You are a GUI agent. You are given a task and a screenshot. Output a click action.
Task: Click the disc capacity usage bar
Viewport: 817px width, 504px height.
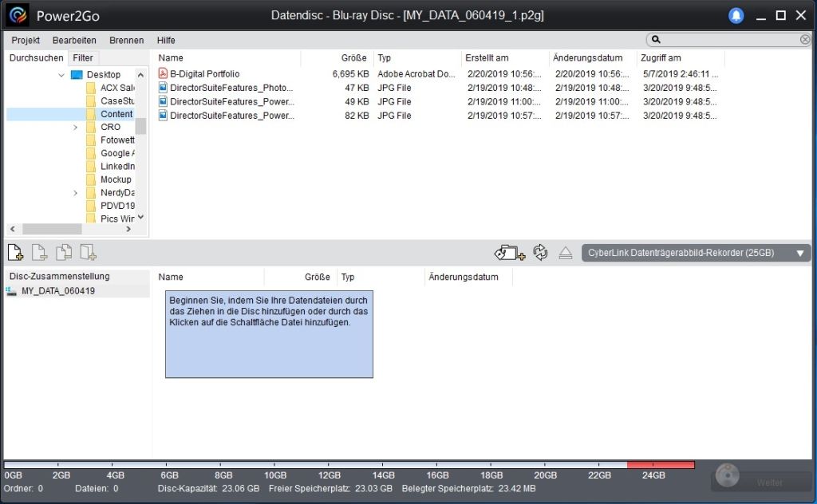[x=349, y=464]
